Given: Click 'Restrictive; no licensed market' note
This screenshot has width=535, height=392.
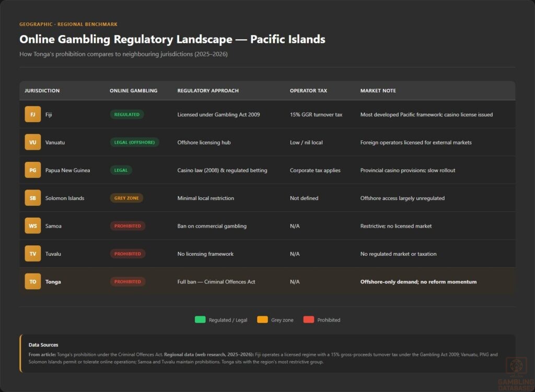Looking at the screenshot, I should (x=396, y=226).
